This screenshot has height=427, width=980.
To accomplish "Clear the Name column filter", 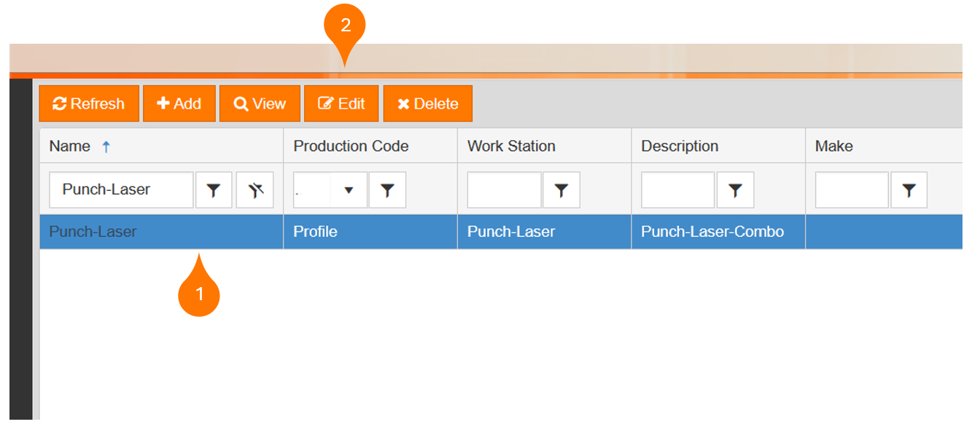I will click(254, 190).
